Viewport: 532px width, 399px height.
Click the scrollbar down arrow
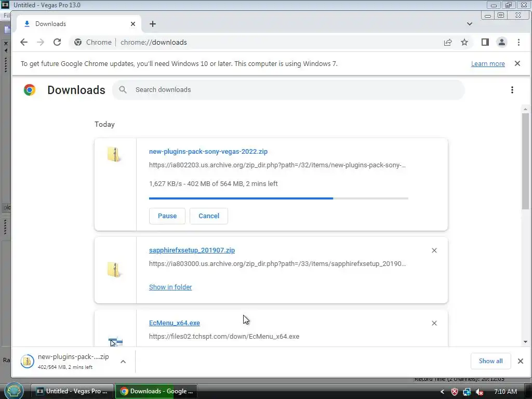[525, 342]
